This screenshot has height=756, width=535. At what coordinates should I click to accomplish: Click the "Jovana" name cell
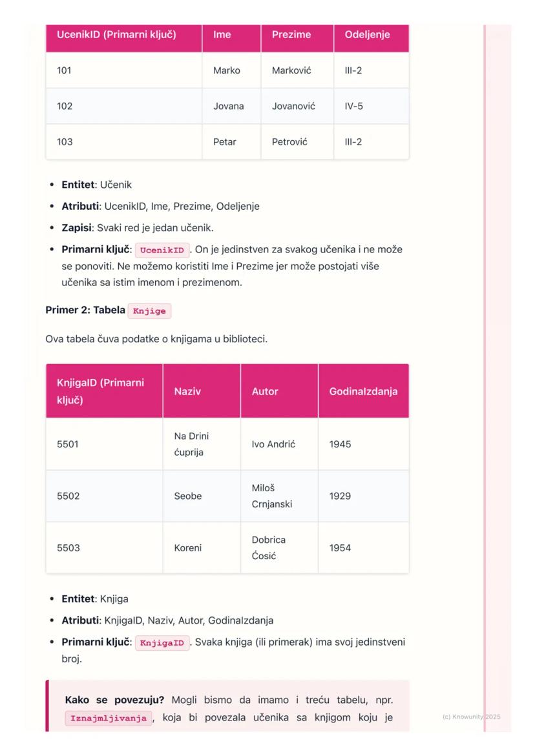point(228,106)
